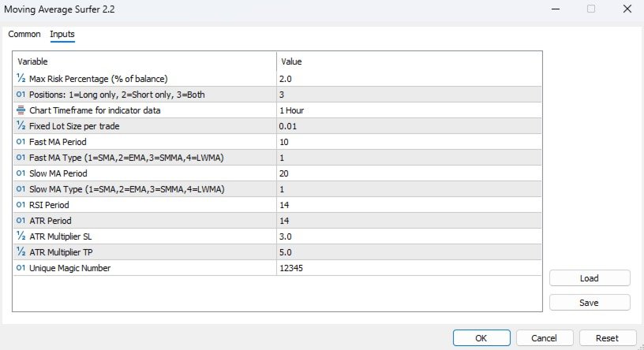Image resolution: width=644 pixels, height=350 pixels.
Task: Click Save to export input settings
Action: (590, 302)
